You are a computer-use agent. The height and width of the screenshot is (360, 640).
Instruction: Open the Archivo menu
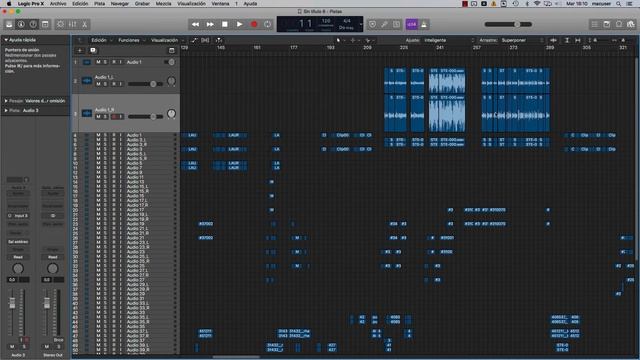(x=58, y=3)
